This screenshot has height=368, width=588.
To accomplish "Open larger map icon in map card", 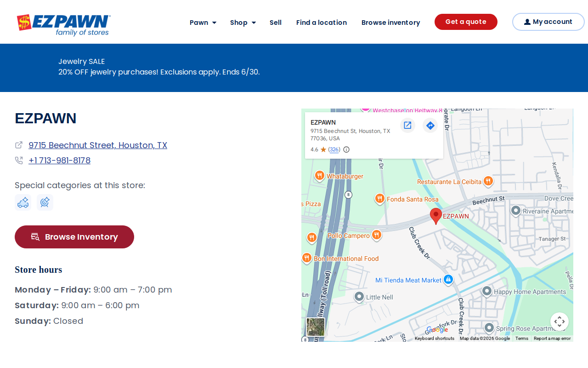I will (407, 125).
